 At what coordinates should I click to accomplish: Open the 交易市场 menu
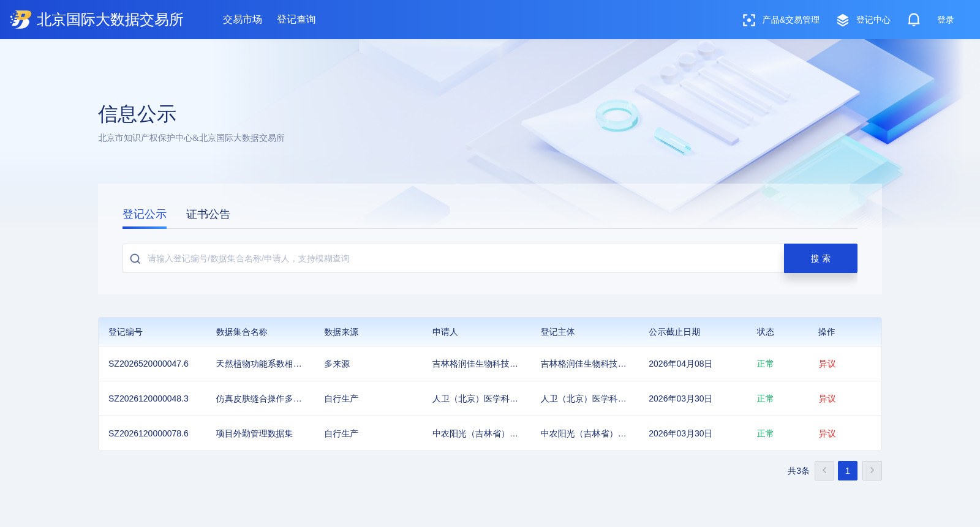(243, 20)
